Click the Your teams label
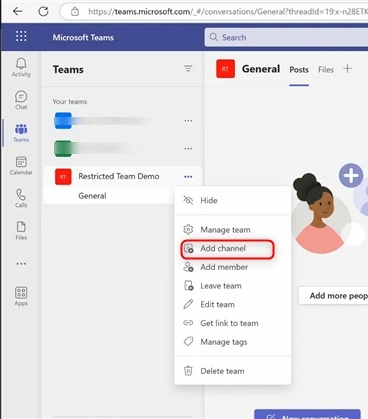The width and height of the screenshot is (368, 419). (70, 102)
